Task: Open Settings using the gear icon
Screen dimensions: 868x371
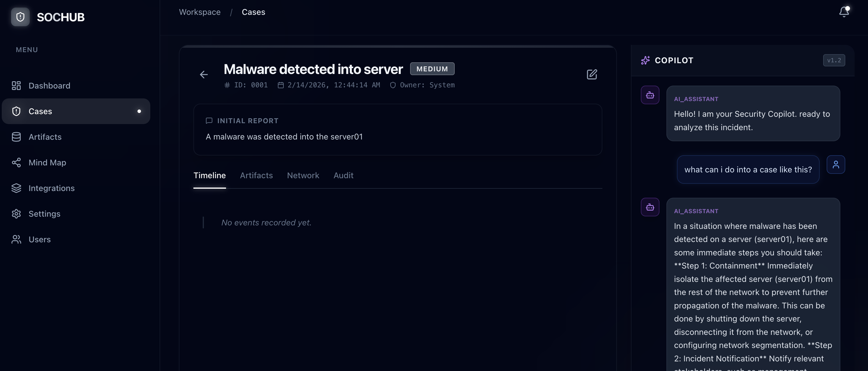Action: pyautogui.click(x=16, y=214)
